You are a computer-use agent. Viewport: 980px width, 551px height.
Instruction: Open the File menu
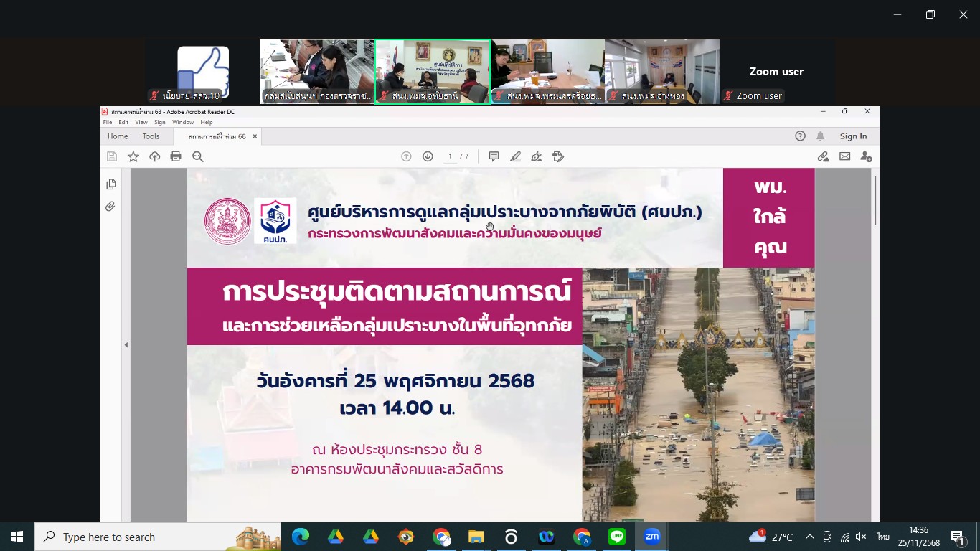click(x=108, y=123)
